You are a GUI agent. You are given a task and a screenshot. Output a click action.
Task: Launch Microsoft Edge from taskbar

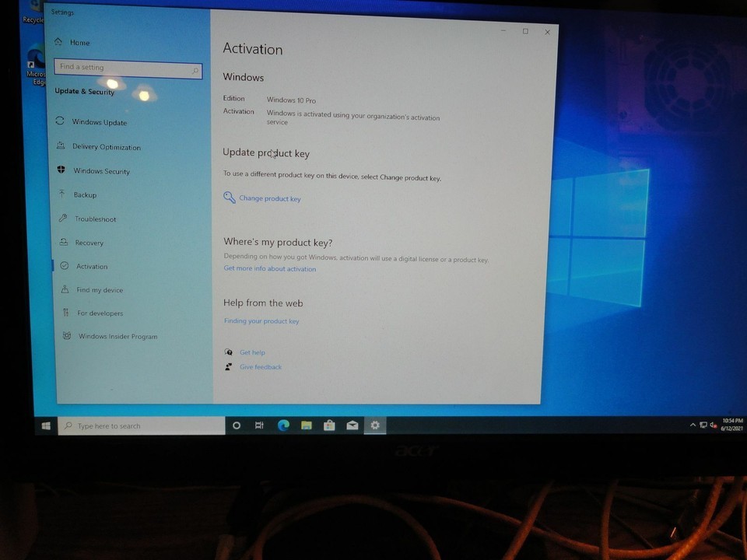coord(283,425)
